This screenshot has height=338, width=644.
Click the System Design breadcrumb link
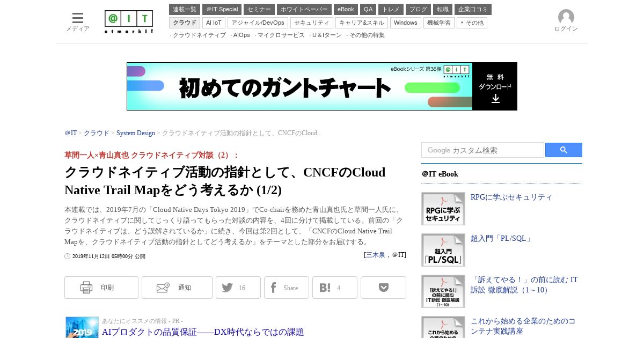point(136,133)
